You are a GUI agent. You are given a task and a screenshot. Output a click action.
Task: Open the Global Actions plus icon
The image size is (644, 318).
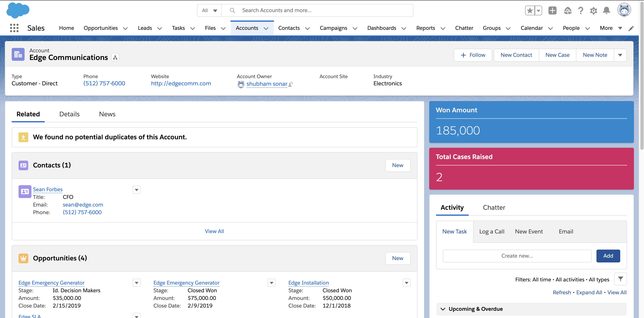(x=553, y=10)
